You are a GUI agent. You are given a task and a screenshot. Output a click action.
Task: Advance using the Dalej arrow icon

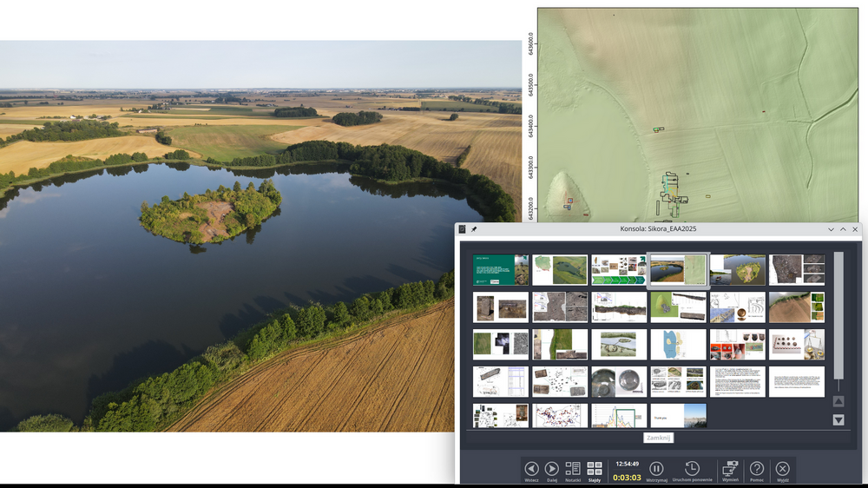[551, 469]
